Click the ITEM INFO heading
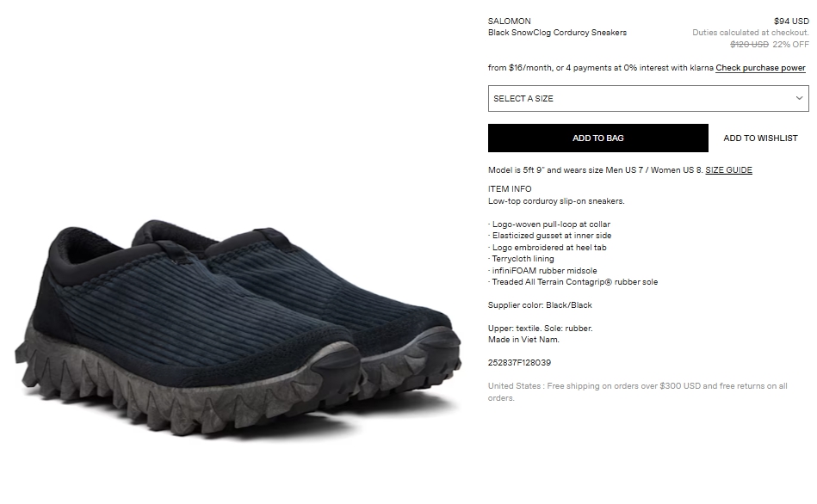This screenshot has width=817, height=504. (x=510, y=189)
